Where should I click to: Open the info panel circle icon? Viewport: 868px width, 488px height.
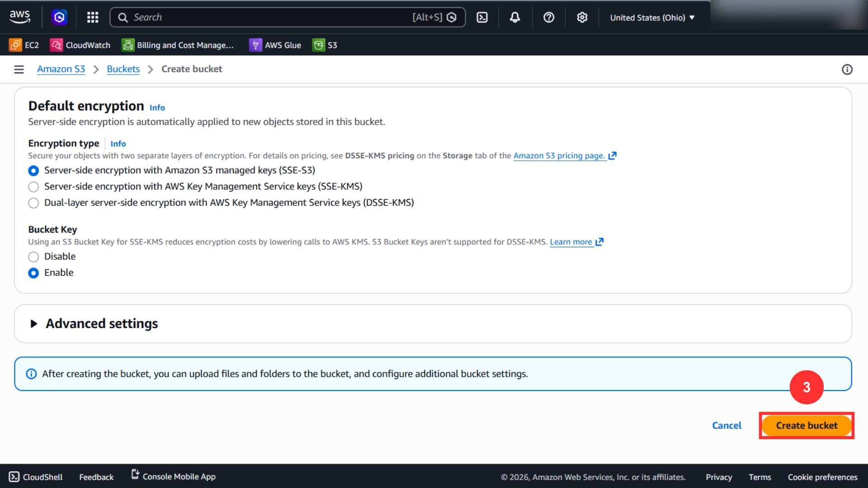[847, 69]
